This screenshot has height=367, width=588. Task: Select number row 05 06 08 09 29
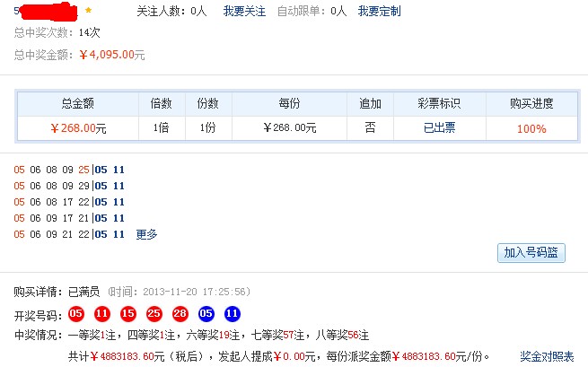(69, 186)
